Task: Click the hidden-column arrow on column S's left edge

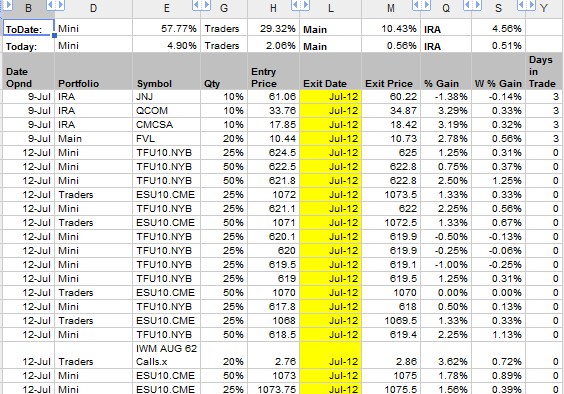Action: click(x=477, y=5)
